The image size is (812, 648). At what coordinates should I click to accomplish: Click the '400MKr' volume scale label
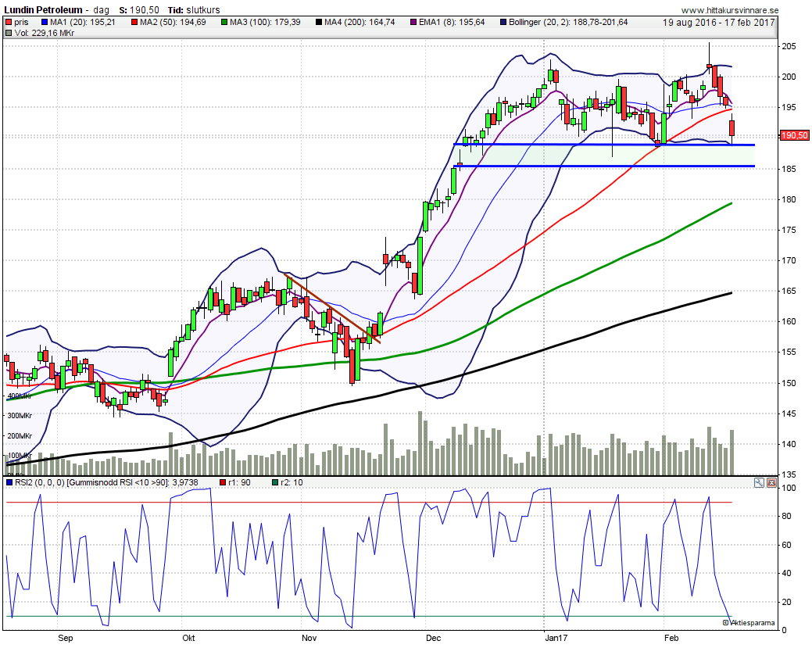click(x=20, y=396)
